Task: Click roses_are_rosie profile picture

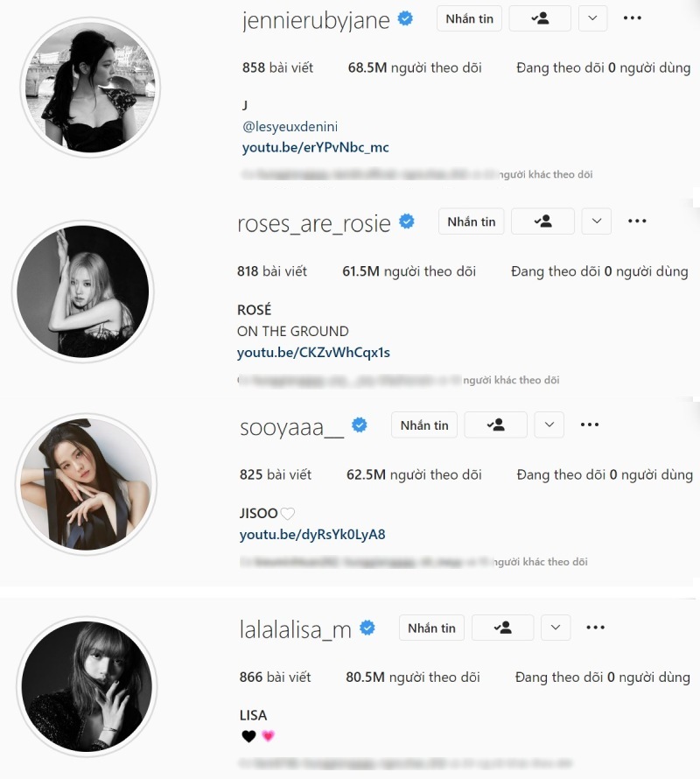Action: [83, 291]
